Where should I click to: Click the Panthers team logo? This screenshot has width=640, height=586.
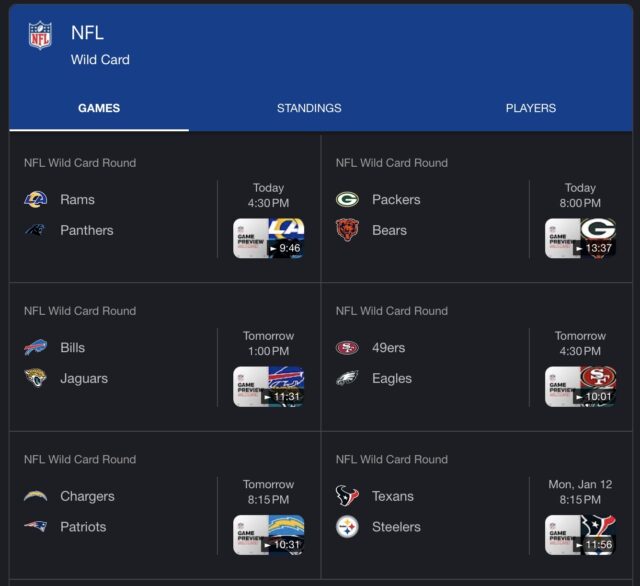click(36, 230)
